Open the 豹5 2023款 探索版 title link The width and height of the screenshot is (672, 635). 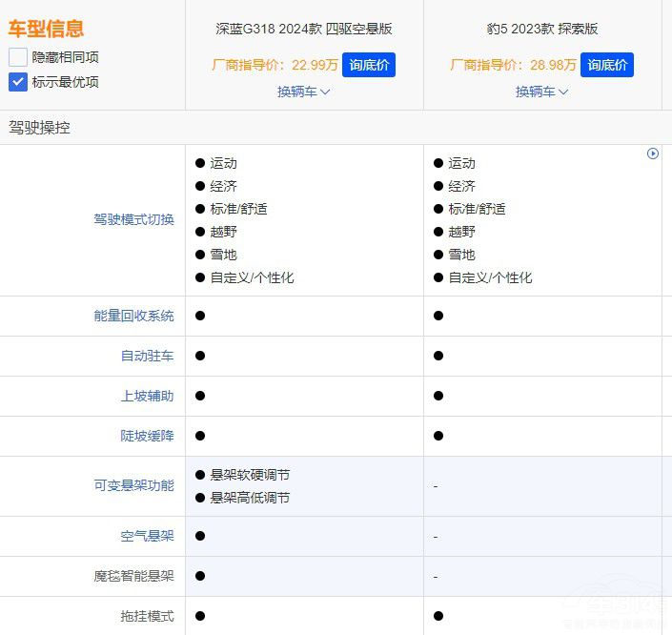pos(542,29)
